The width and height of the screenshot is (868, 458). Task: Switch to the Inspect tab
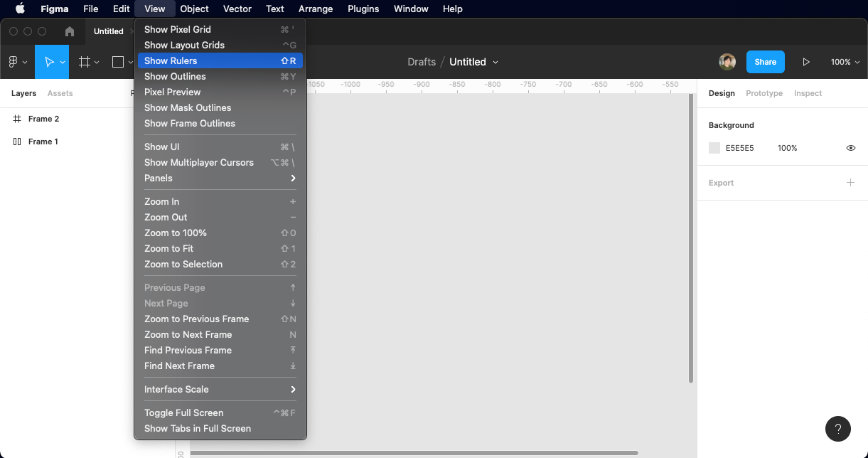(808, 93)
